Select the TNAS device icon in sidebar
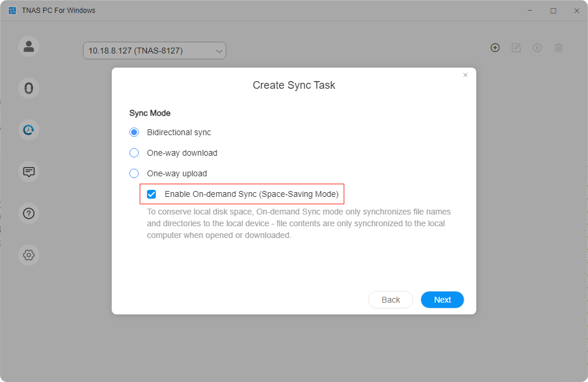 pyautogui.click(x=29, y=88)
